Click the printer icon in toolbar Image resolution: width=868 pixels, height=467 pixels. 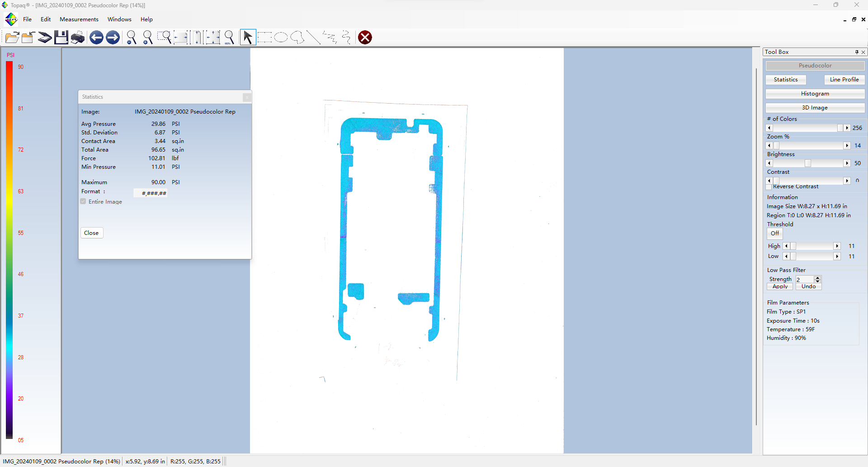tap(78, 38)
